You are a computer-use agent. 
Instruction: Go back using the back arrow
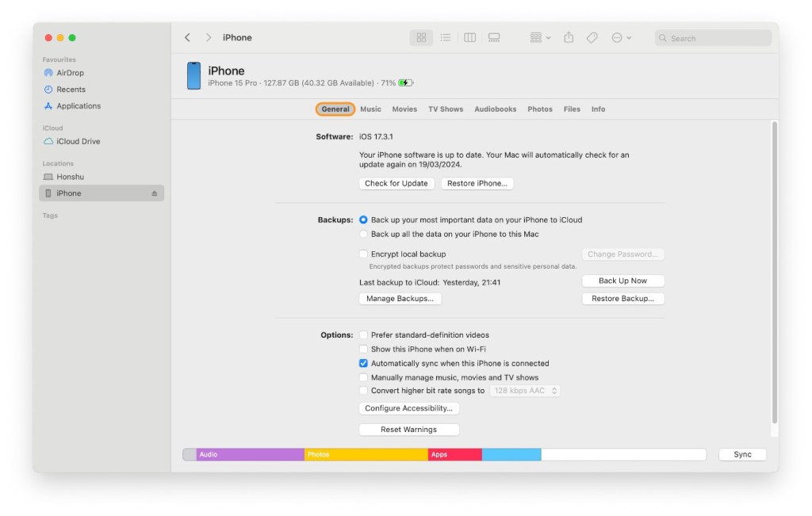[187, 37]
